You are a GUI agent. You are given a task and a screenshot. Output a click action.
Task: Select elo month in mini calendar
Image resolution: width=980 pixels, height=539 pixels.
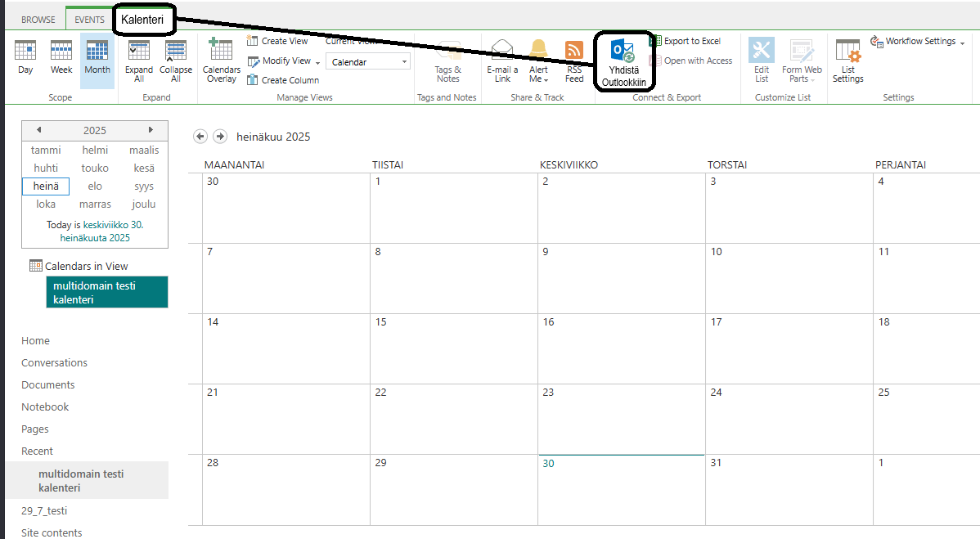(x=95, y=186)
